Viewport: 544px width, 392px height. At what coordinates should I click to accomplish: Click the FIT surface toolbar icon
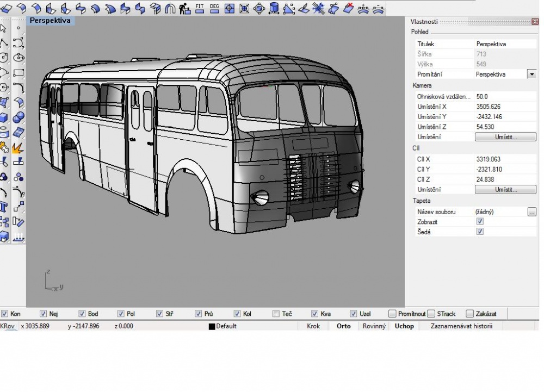tap(200, 8)
